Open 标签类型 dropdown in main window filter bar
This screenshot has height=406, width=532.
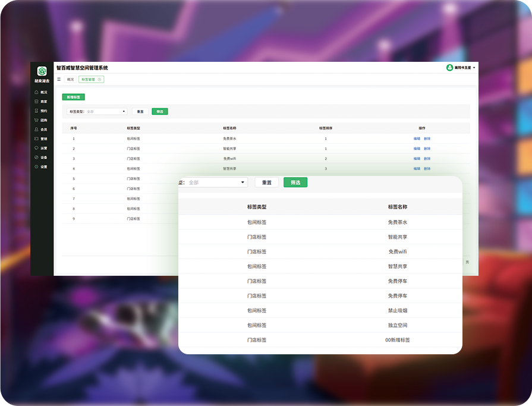point(97,112)
